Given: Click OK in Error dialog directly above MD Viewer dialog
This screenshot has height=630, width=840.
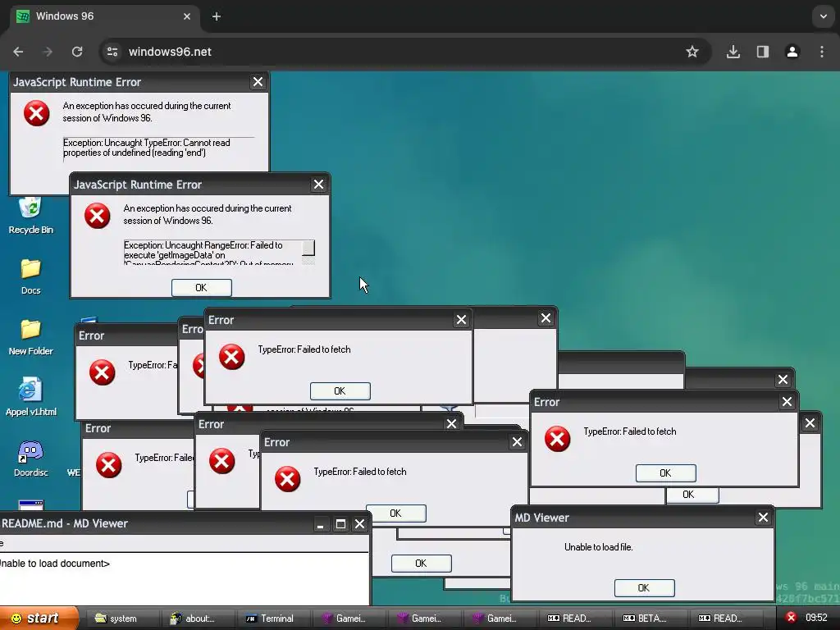Looking at the screenshot, I should pos(666,473).
